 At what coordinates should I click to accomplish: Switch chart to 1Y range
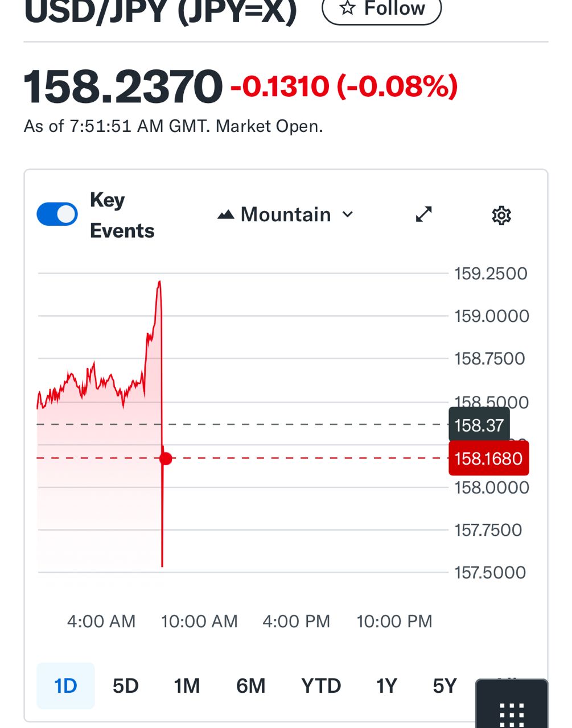(x=386, y=686)
